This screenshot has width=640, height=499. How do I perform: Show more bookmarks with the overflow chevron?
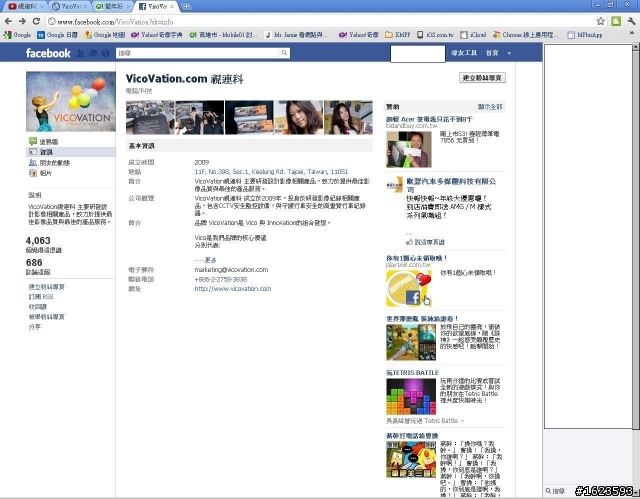632,35
